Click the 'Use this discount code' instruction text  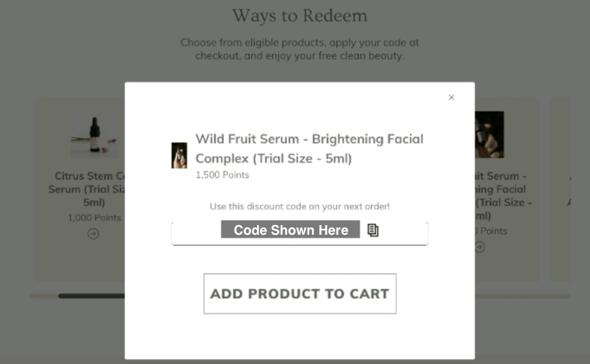pos(299,206)
